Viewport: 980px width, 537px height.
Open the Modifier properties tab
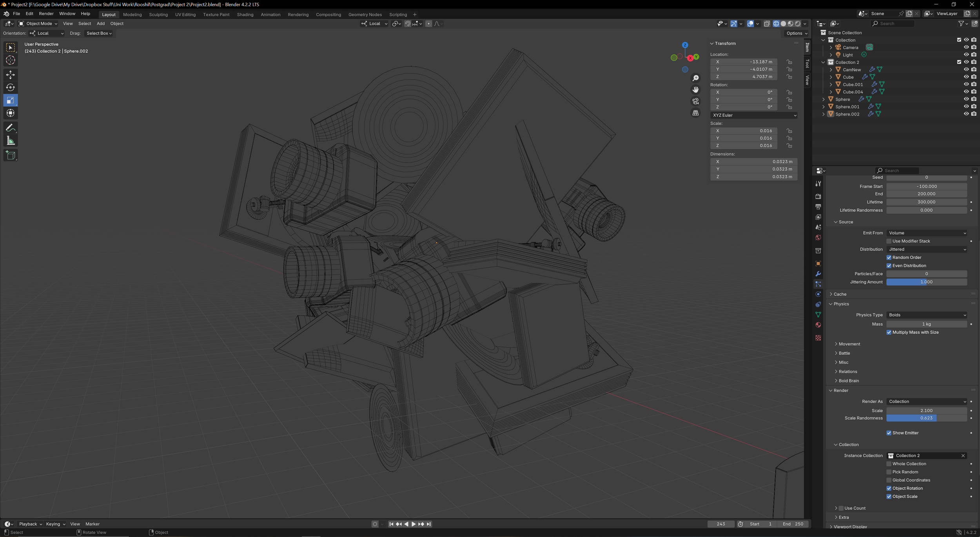tap(818, 273)
